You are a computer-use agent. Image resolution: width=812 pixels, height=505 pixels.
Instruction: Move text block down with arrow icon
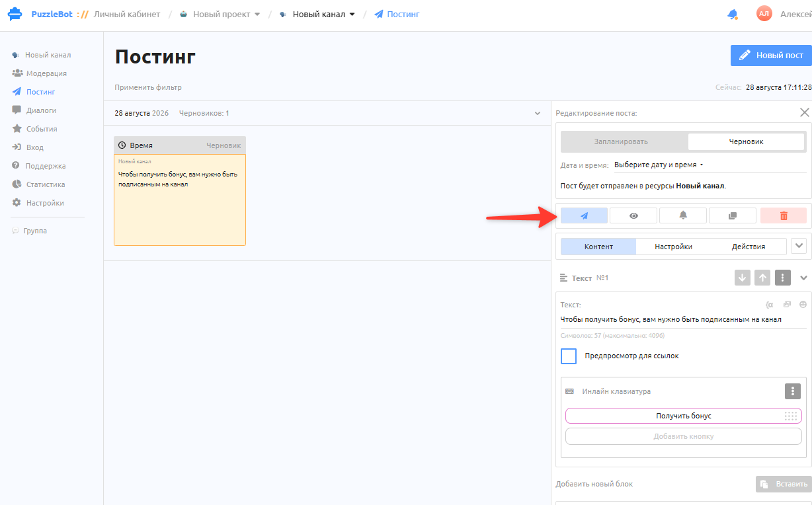[743, 278]
